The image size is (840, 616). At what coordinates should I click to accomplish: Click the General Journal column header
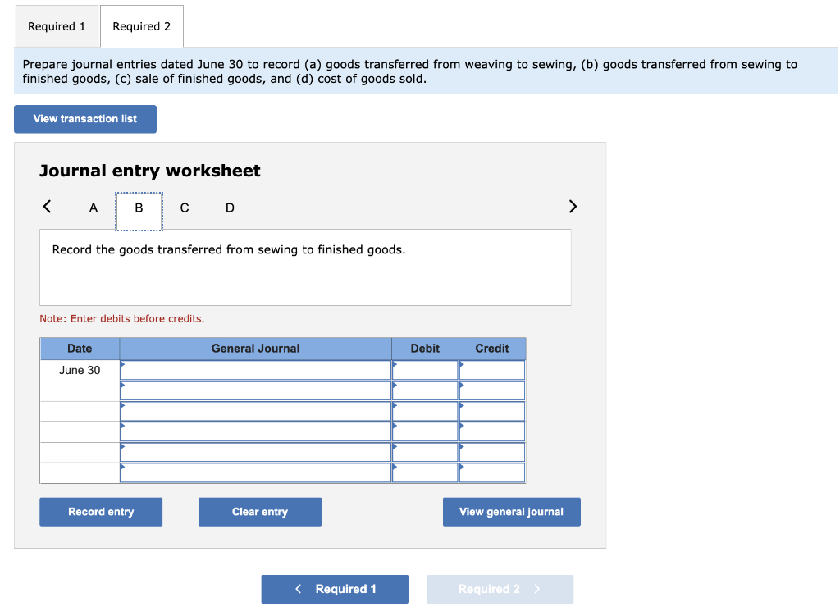click(256, 348)
